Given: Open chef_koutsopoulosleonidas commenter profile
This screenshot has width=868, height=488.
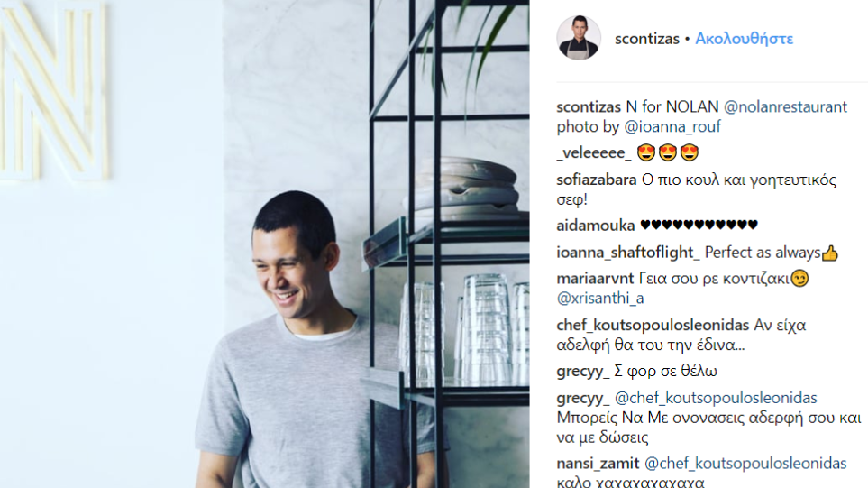Looking at the screenshot, I should pyautogui.click(x=653, y=325).
